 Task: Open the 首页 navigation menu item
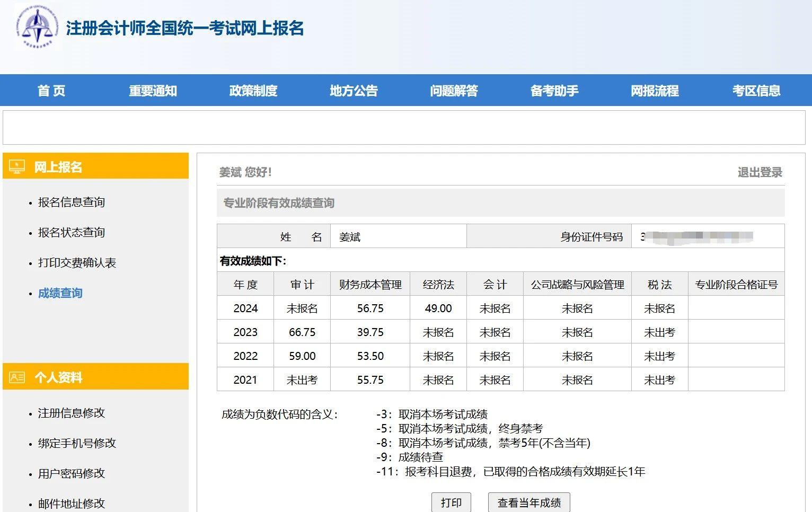pos(51,91)
